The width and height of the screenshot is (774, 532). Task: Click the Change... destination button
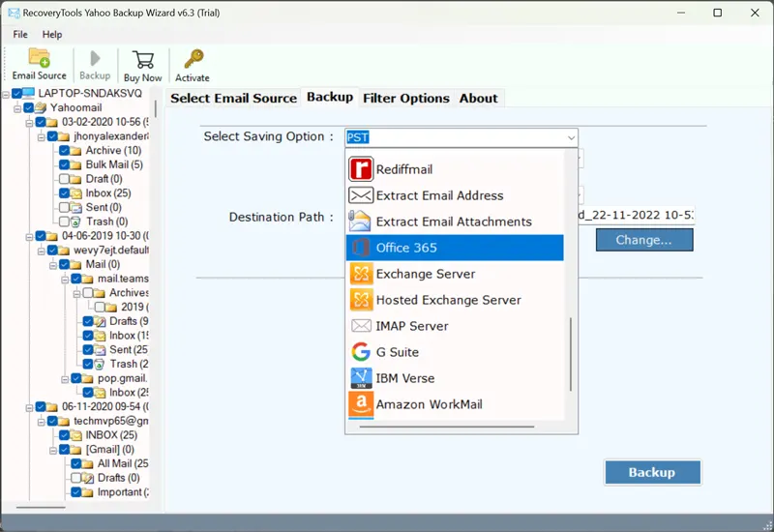[x=644, y=239]
